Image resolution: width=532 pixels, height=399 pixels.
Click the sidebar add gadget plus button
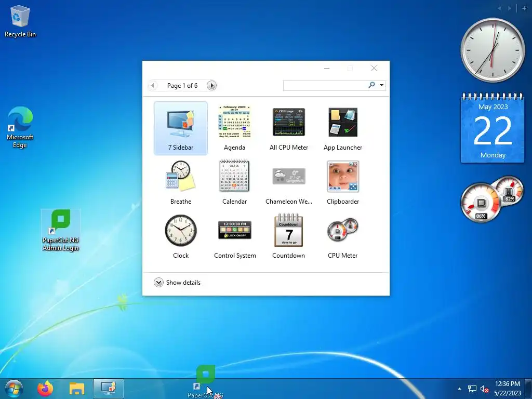pyautogui.click(x=524, y=8)
